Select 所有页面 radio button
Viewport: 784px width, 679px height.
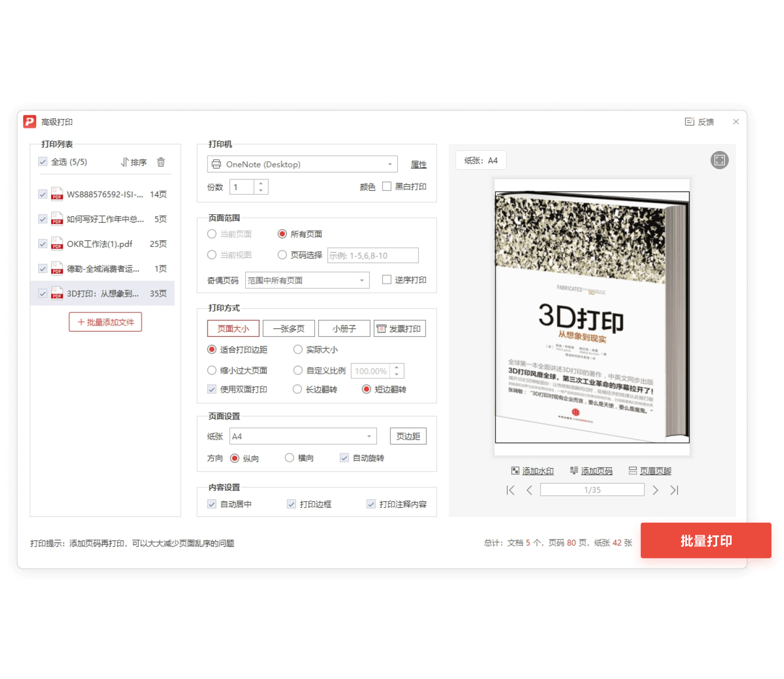coord(282,233)
